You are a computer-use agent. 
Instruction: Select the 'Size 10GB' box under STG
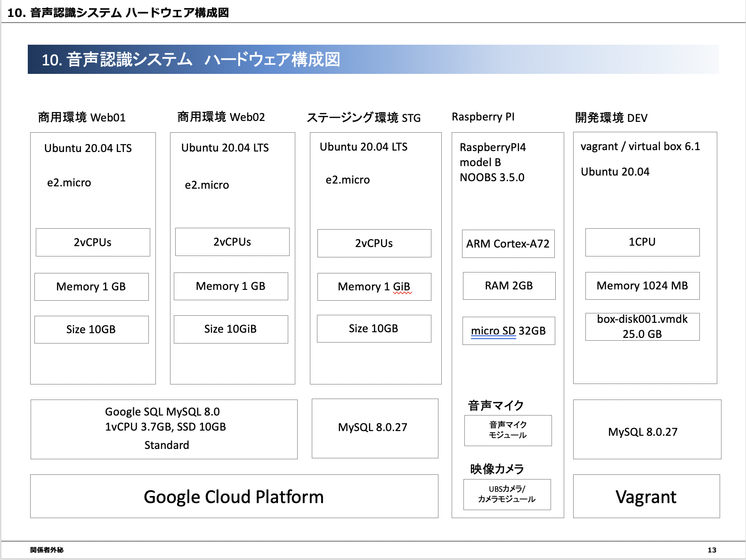374,328
